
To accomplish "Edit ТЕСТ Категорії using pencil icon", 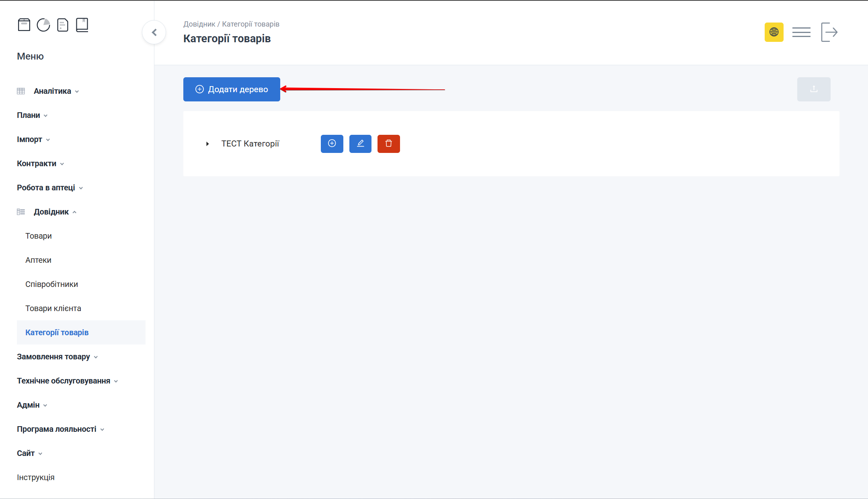I will coord(360,144).
